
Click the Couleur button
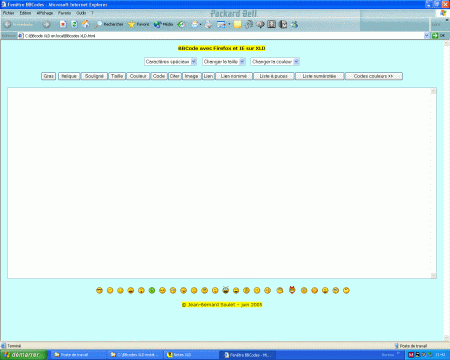click(x=138, y=76)
